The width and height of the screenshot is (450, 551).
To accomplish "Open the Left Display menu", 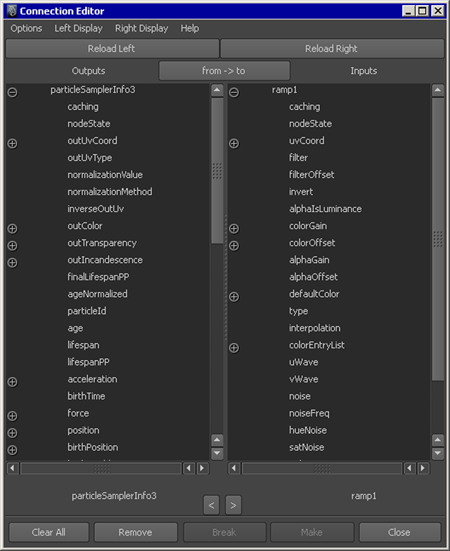I will 78,28.
